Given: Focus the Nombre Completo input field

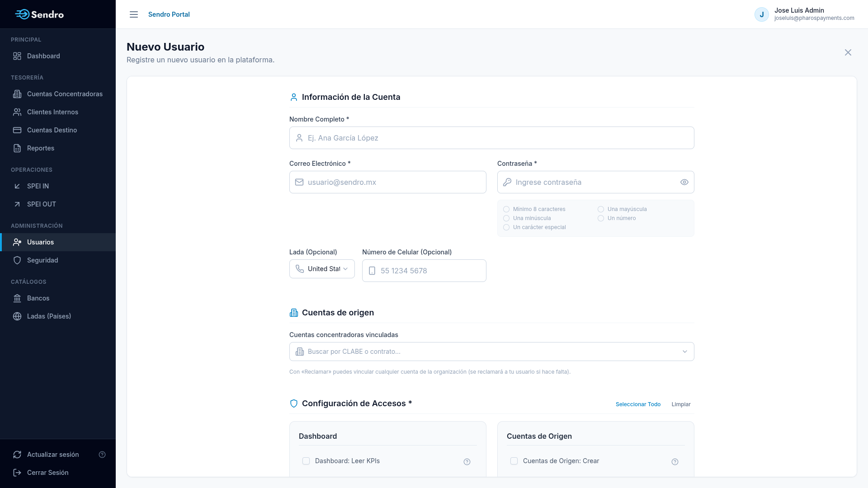Looking at the screenshot, I should (x=492, y=138).
